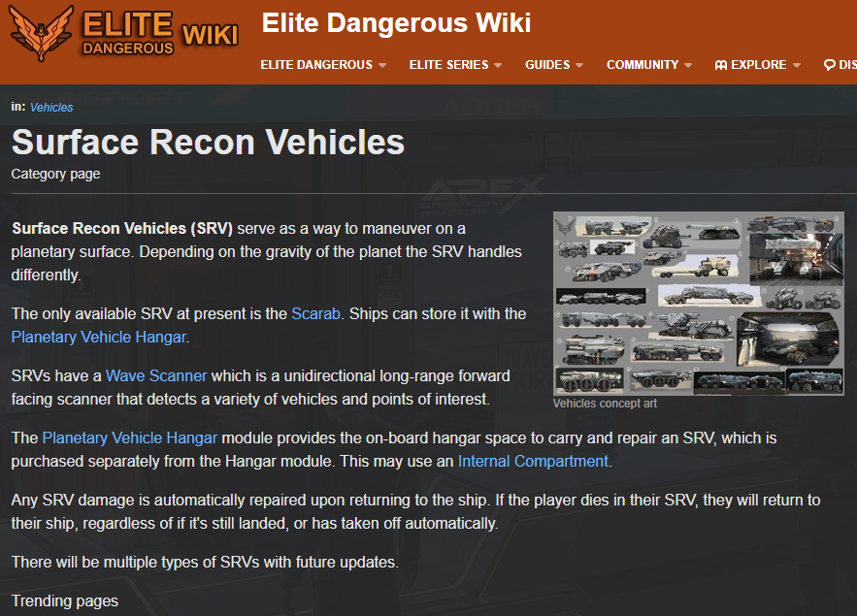
Task: Click the Elite Dangerous Wiki logo
Action: pyautogui.click(x=124, y=33)
